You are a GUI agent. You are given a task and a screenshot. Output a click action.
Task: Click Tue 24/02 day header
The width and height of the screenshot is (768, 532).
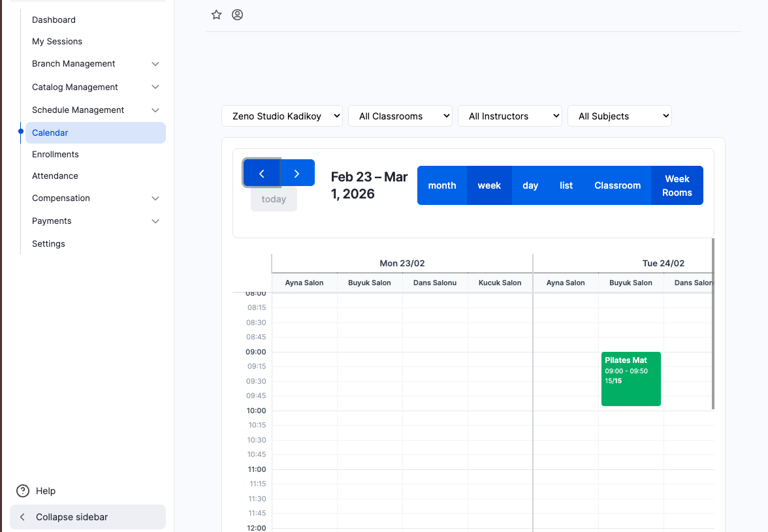click(664, 263)
